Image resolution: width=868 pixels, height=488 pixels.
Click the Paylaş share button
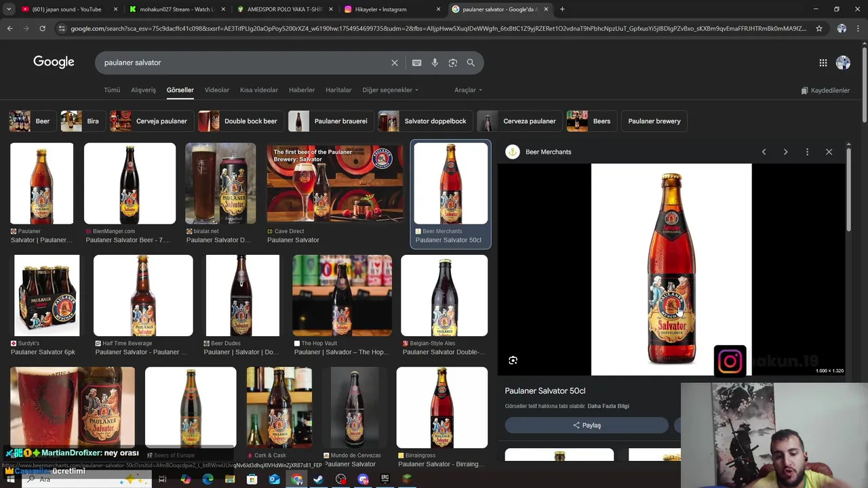[x=587, y=426]
